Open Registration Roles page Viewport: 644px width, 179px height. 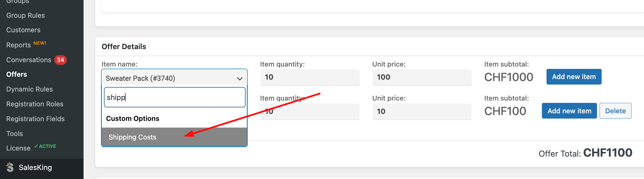click(35, 104)
